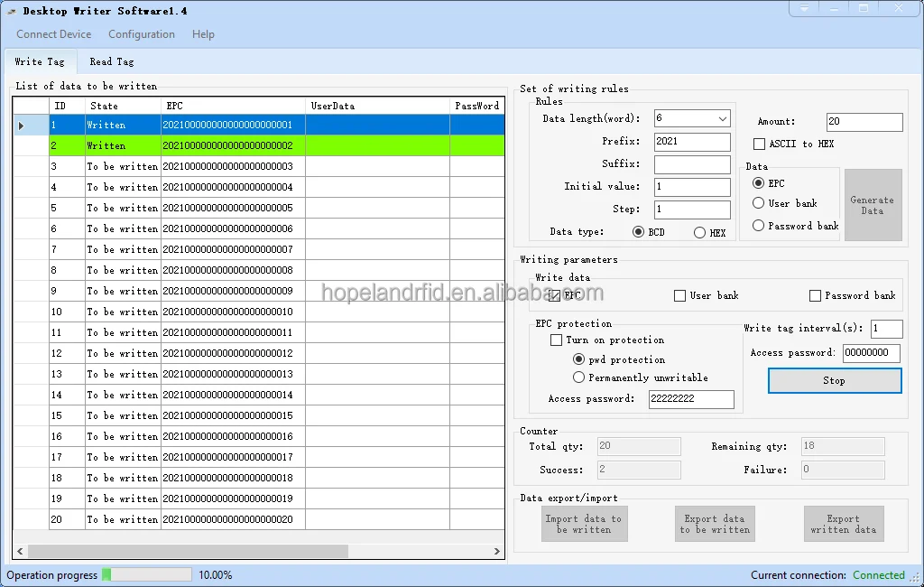The width and height of the screenshot is (924, 587).
Task: Open the Data length dropdown
Action: point(723,119)
